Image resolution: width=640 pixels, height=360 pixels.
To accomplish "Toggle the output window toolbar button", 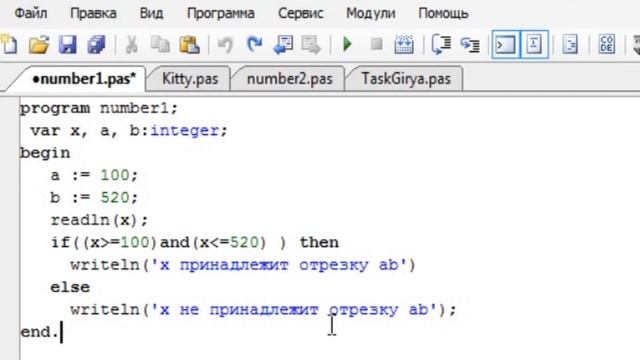I will (506, 44).
